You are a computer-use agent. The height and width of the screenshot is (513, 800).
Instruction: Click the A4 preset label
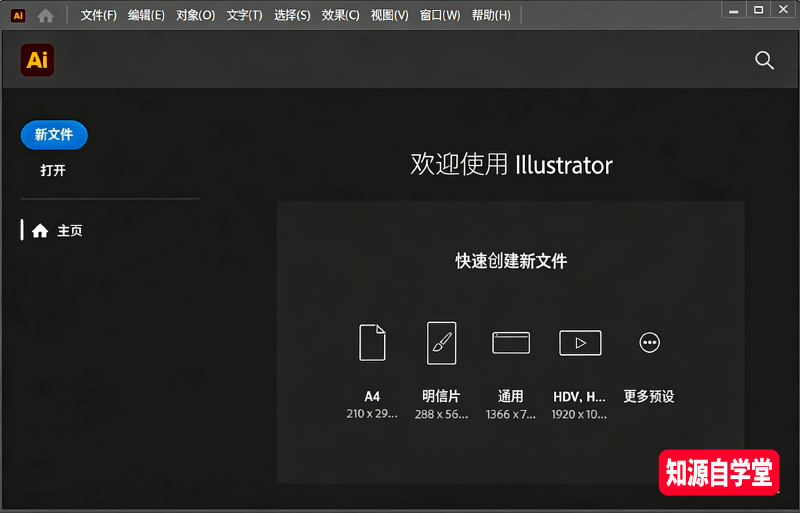point(372,397)
